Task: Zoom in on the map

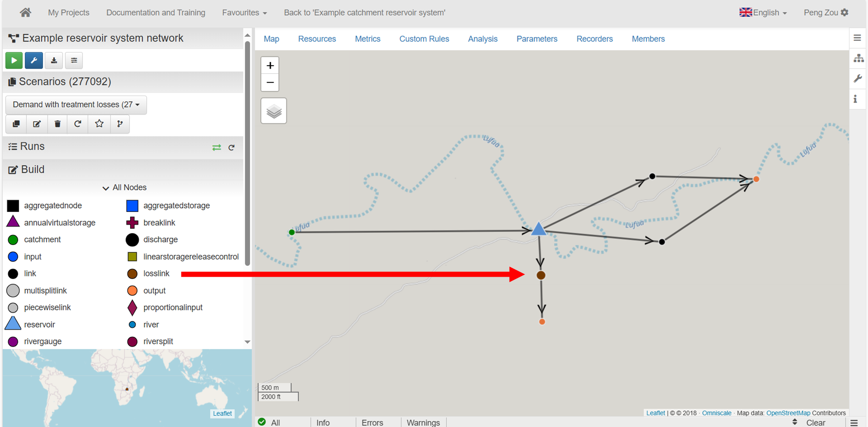Action: point(270,66)
